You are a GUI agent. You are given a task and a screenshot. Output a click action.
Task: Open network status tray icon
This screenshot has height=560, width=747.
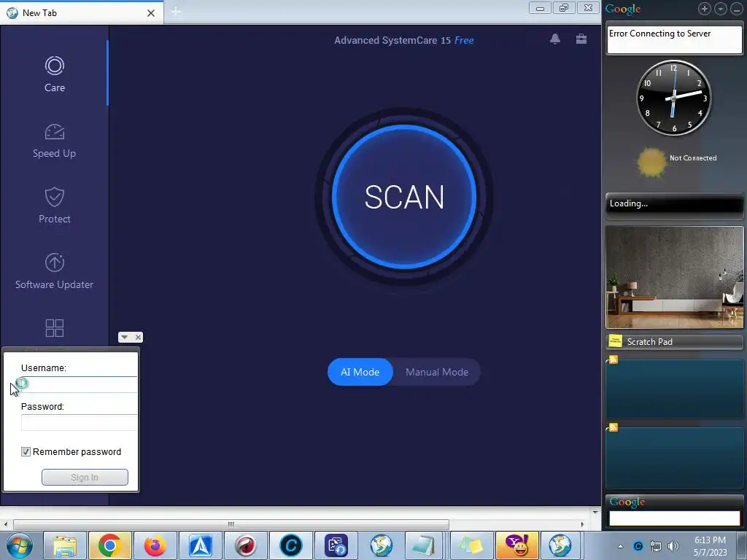[656, 546]
